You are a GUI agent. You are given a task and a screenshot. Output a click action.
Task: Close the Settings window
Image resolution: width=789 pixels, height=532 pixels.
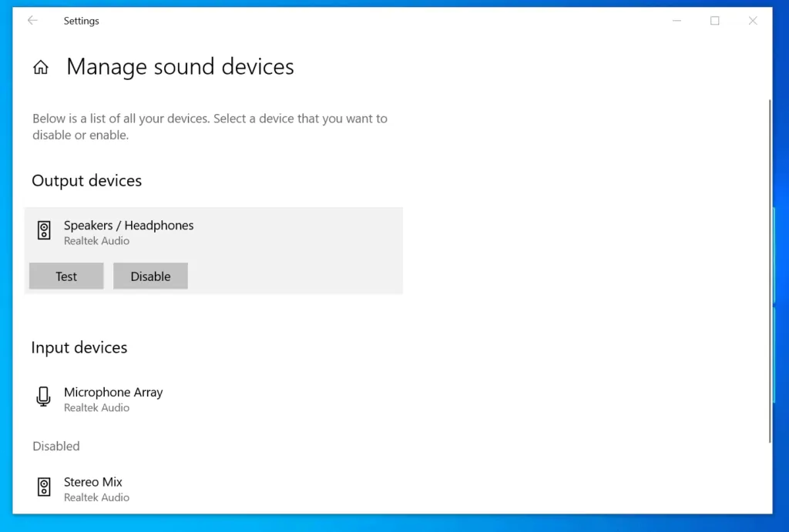753,21
